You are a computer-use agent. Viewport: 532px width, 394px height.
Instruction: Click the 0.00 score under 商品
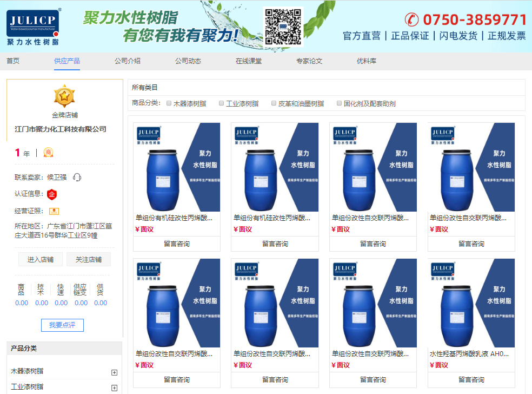pos(22,303)
